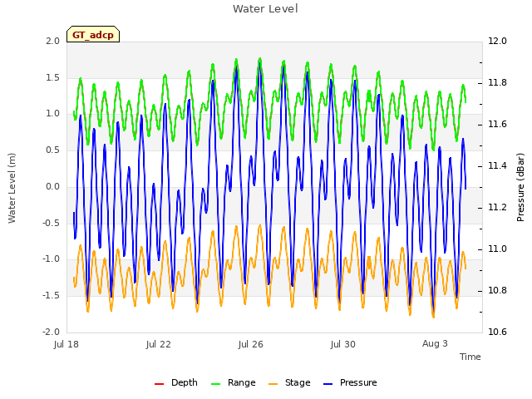Click the 2.0 left axis tick label

[x=53, y=41]
